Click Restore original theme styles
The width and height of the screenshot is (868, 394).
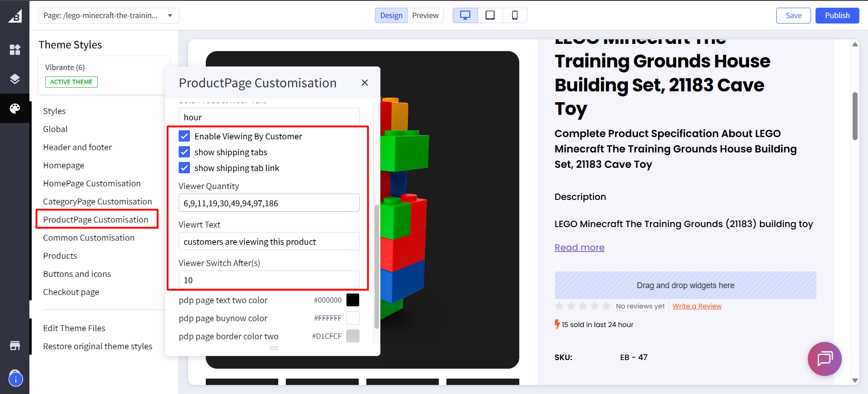tap(98, 346)
